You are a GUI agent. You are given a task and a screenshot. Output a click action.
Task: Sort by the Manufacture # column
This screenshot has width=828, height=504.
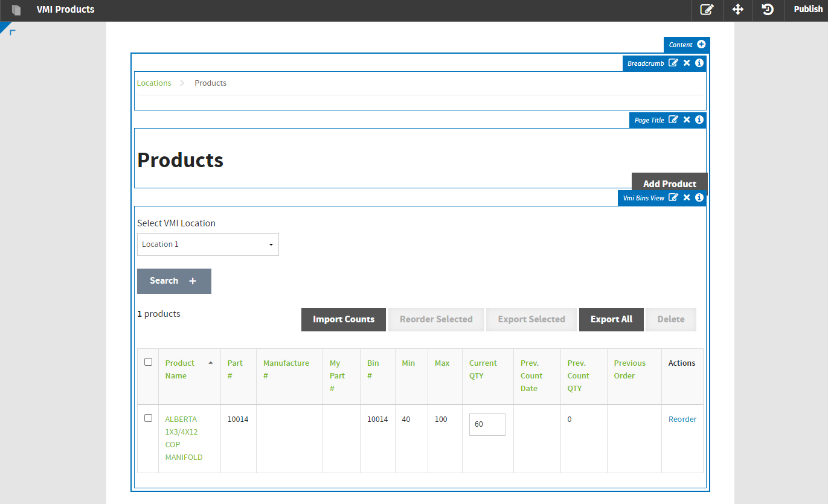[x=286, y=369]
